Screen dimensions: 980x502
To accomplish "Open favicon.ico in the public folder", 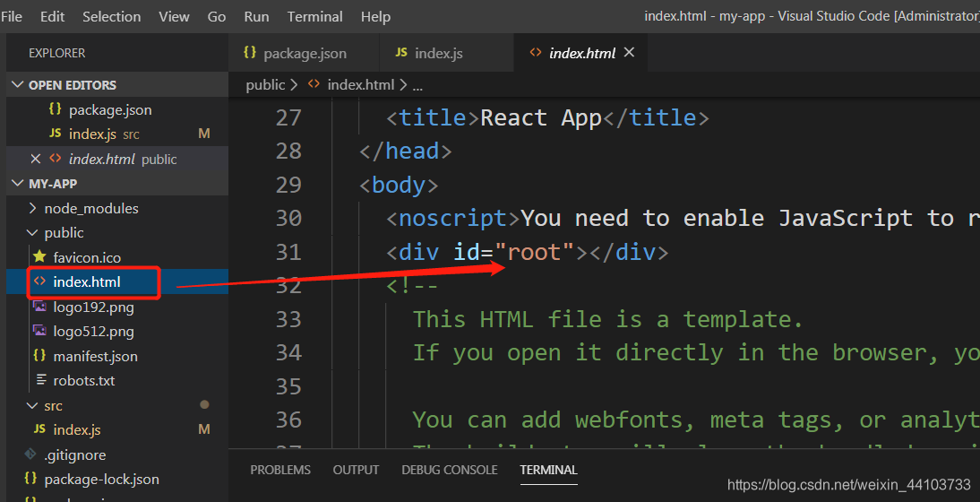I will [x=87, y=257].
